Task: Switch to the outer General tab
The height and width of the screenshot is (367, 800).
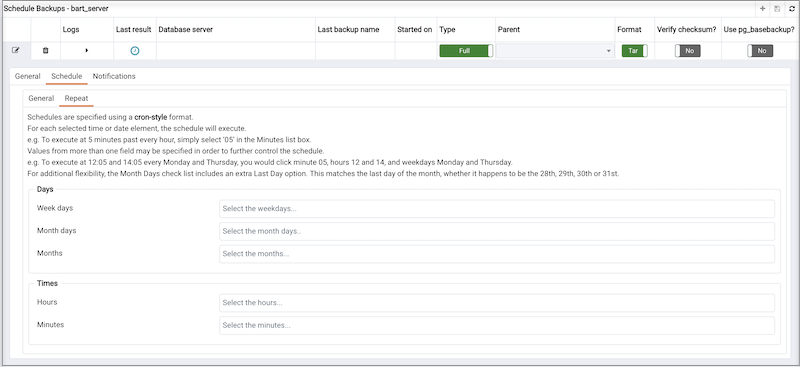Action: click(x=28, y=76)
